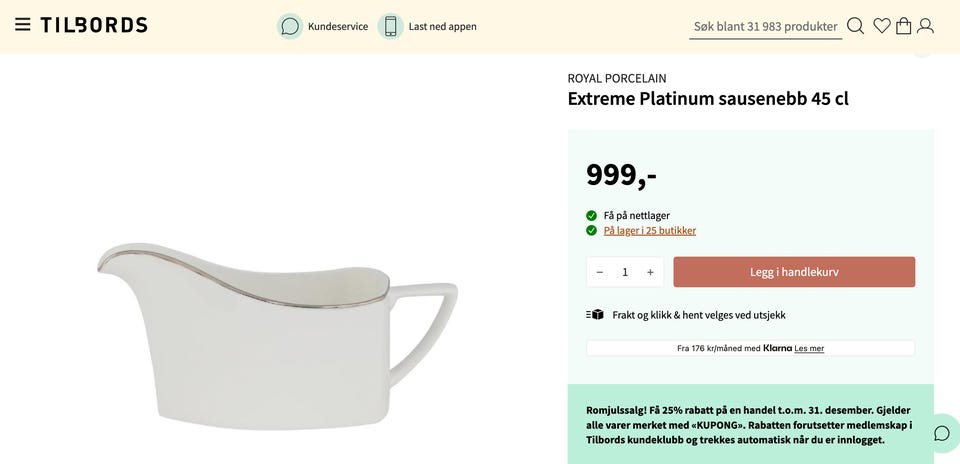Open the hamburger menu

tap(22, 25)
